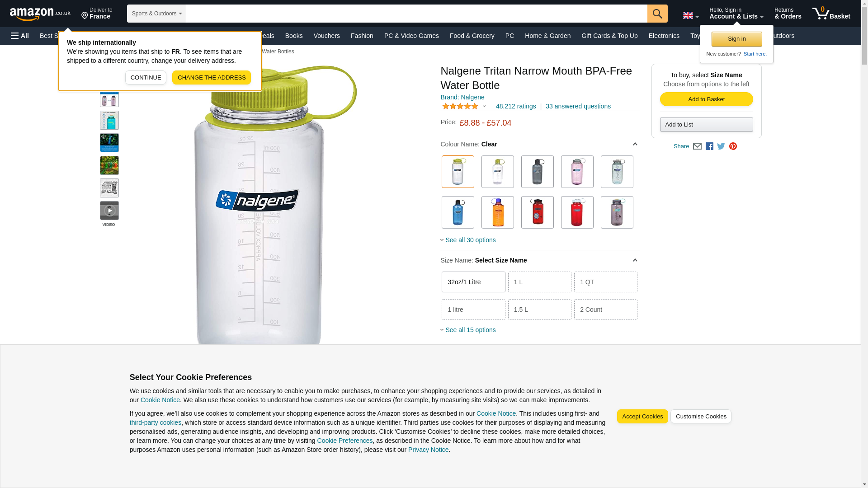This screenshot has width=868, height=488.
Task: Share the product on Pinterest
Action: (x=733, y=146)
